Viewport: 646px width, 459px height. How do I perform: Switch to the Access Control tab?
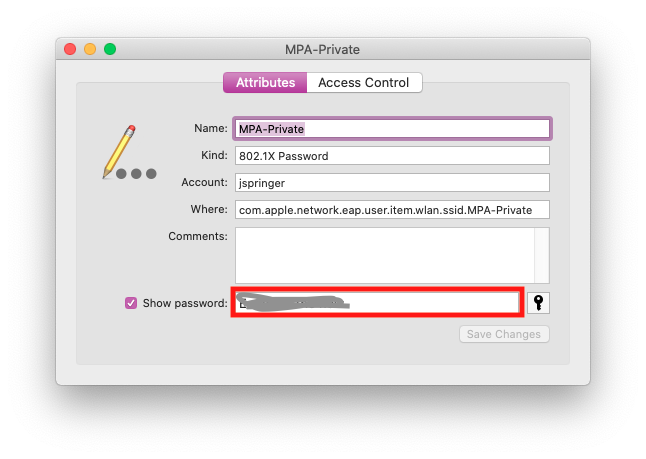point(363,83)
